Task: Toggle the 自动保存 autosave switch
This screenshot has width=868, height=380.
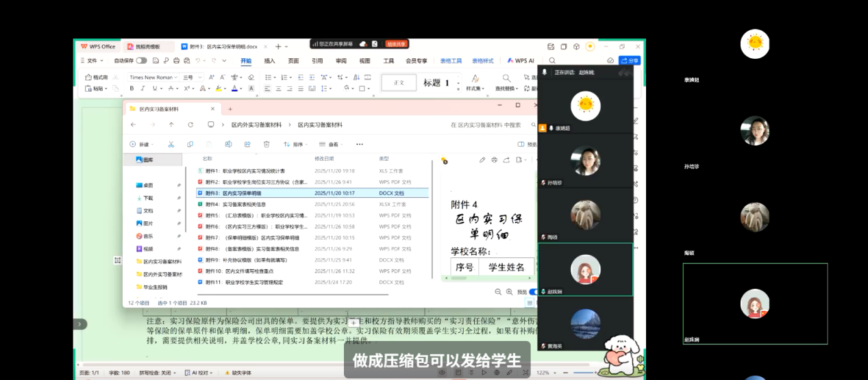Action: tap(141, 60)
